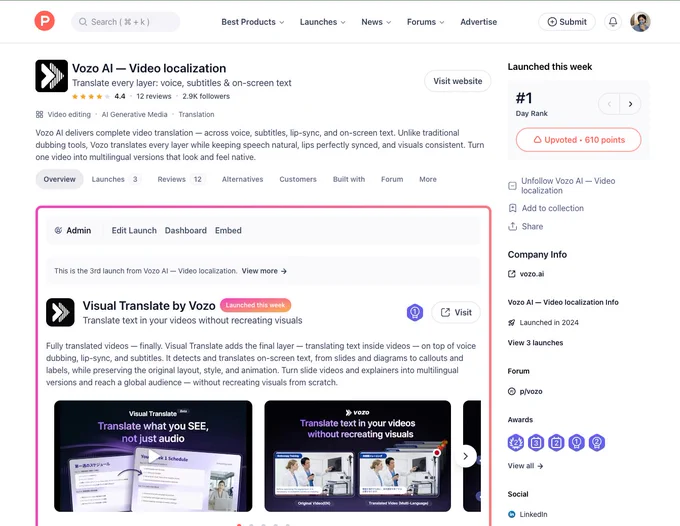Open the Embed link
Screen dimensions: 680x526
click(x=228, y=230)
